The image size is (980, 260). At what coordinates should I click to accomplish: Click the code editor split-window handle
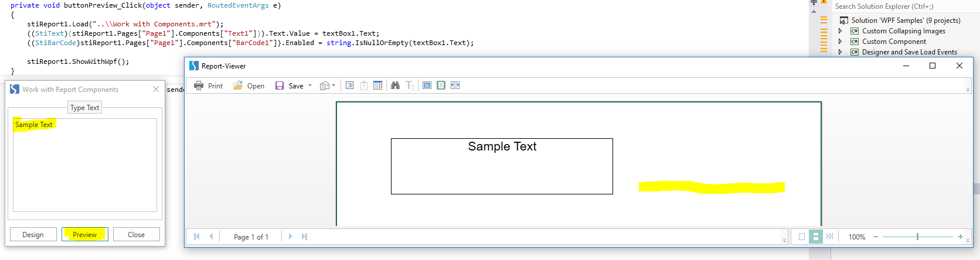click(x=814, y=2)
